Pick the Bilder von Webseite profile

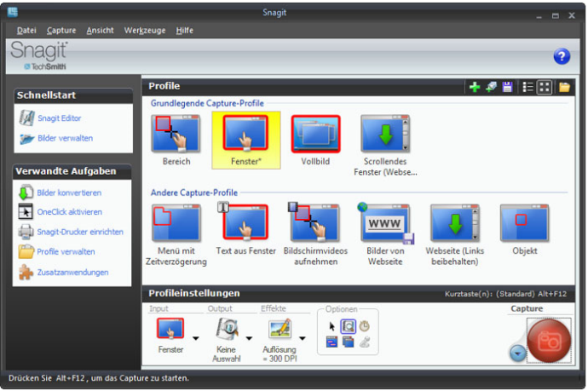coord(385,234)
